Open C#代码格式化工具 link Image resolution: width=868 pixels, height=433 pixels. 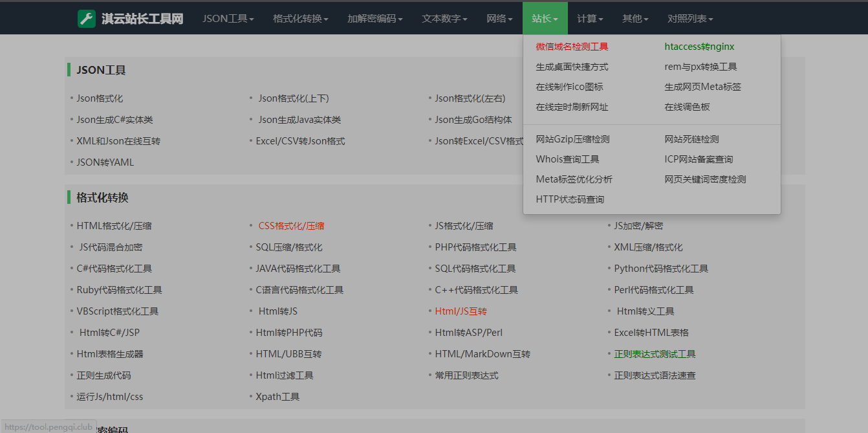114,269
